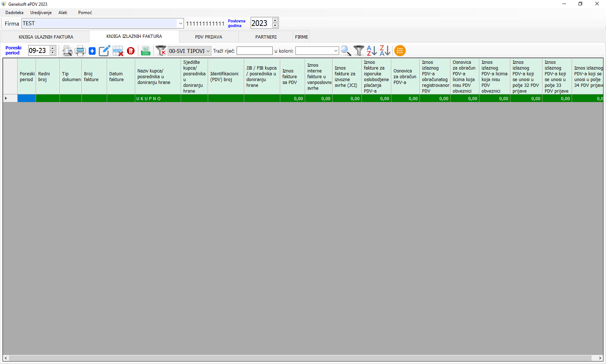Open the Alati menu

(63, 13)
